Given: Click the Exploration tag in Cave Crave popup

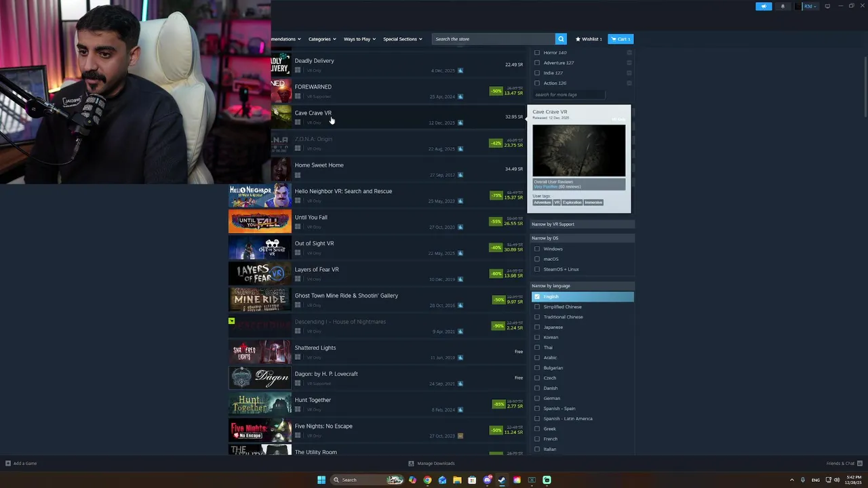Looking at the screenshot, I should pyautogui.click(x=572, y=202).
